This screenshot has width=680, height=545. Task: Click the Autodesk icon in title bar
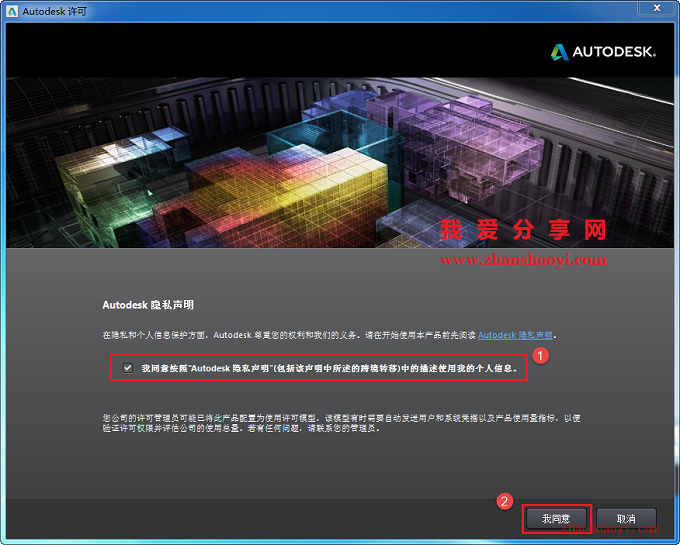click(x=12, y=11)
